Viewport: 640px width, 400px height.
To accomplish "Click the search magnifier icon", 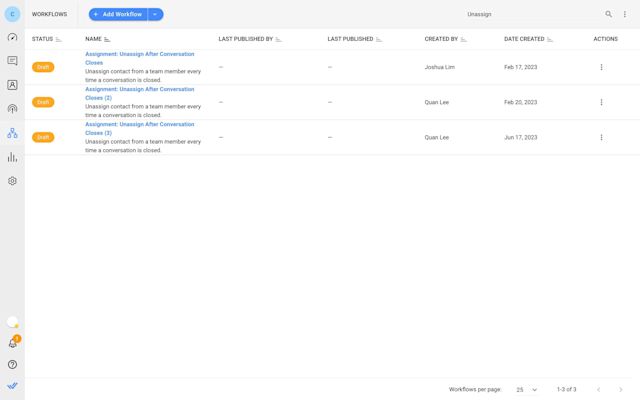I will click(x=608, y=14).
